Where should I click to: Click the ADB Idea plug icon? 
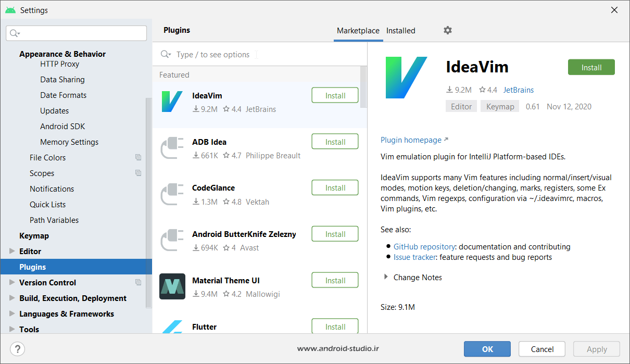(172, 148)
